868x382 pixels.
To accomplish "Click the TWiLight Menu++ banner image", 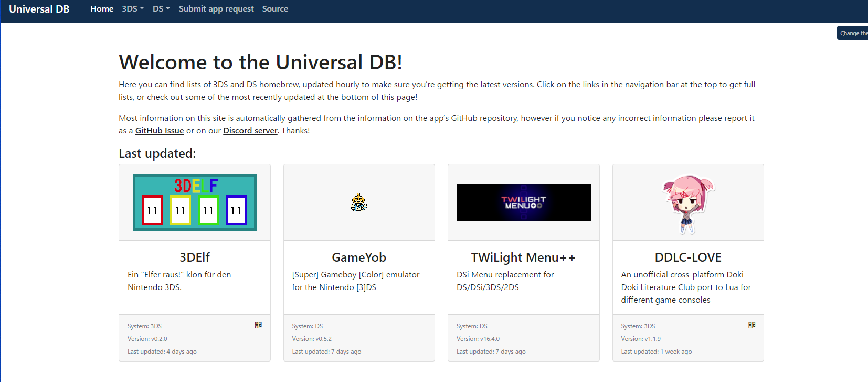I will pyautogui.click(x=524, y=202).
